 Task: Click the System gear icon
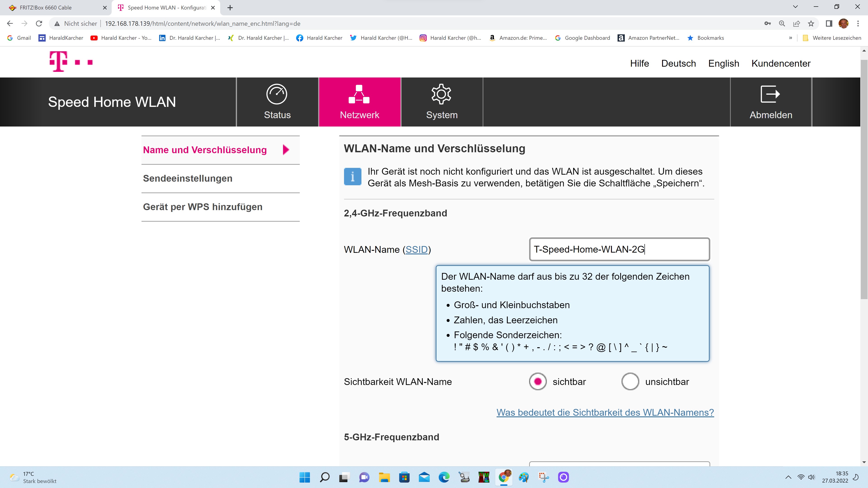[441, 94]
